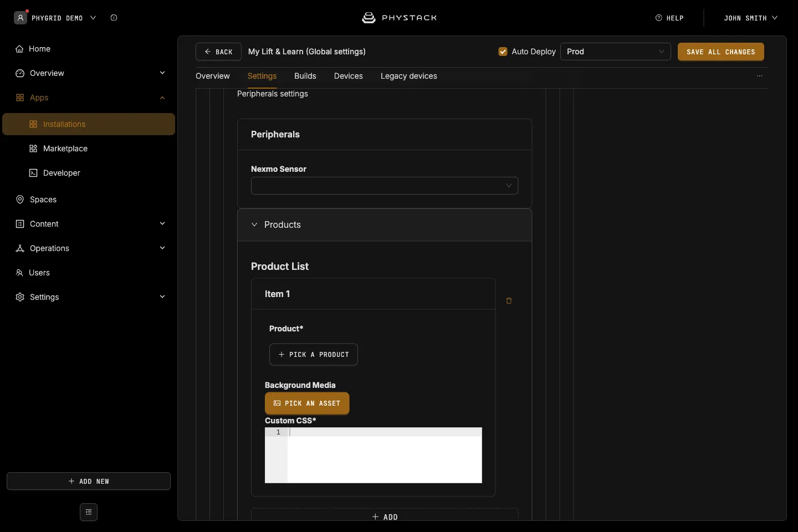Viewport: 798px width, 532px height.
Task: Open the Nexmo Sensor dropdown
Action: click(x=385, y=186)
